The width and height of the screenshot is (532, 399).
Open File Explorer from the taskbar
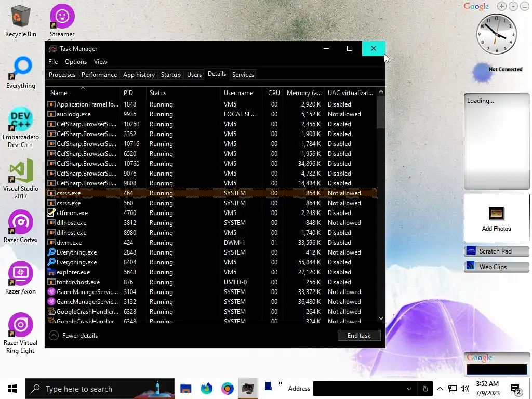185,389
